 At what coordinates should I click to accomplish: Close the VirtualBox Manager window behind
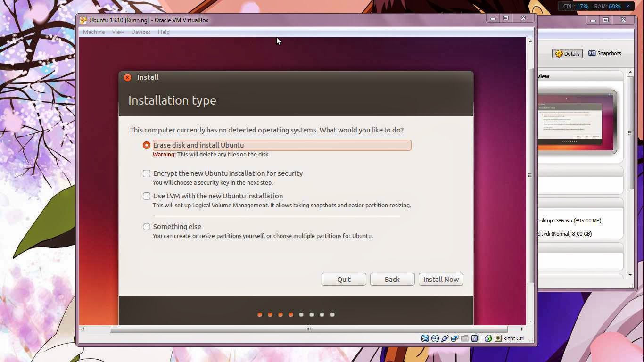coord(623,20)
